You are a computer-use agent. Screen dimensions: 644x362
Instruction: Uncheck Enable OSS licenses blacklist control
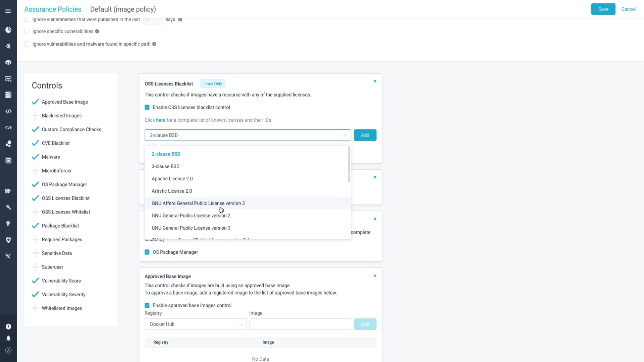[147, 107]
